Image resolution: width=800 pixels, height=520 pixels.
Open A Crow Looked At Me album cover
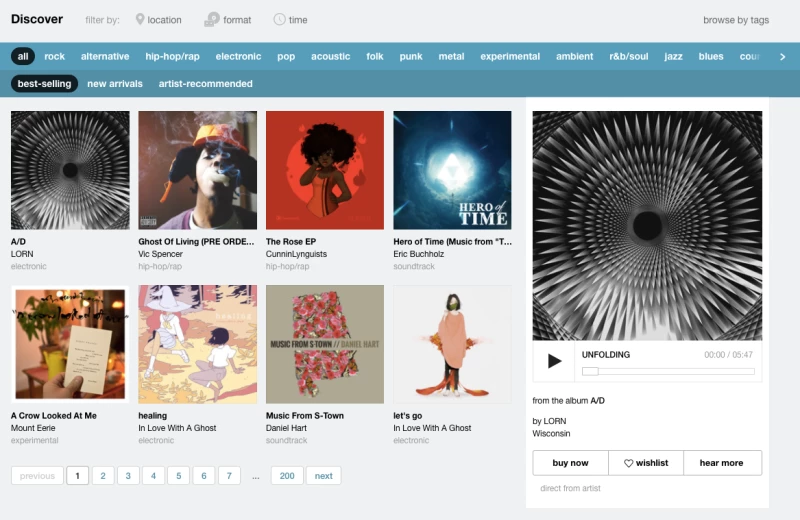coord(70,344)
